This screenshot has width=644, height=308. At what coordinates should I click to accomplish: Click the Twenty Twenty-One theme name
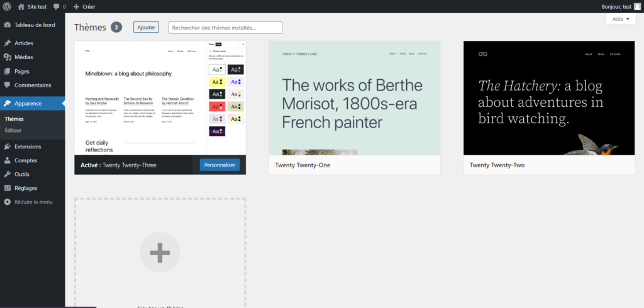pos(303,165)
